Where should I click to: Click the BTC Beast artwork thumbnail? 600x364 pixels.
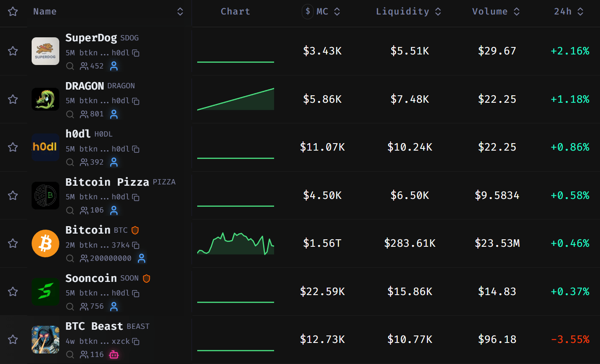[45, 339]
